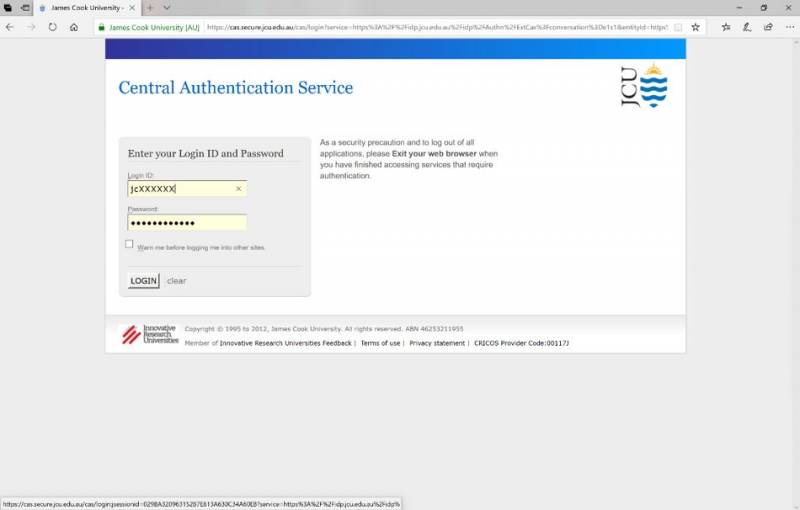This screenshot has width=800, height=510.
Task: Click inside the Password field
Action: pos(187,223)
